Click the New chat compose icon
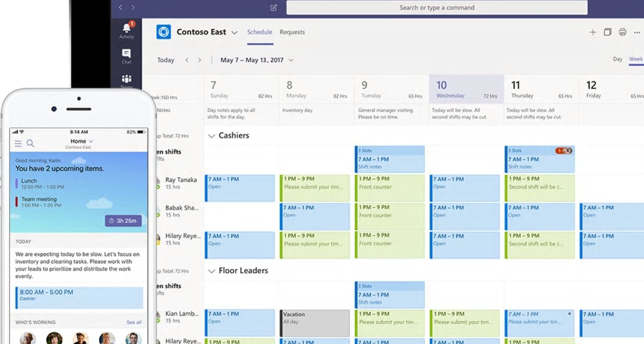Viewport: 644px width, 344px height. tap(273, 7)
